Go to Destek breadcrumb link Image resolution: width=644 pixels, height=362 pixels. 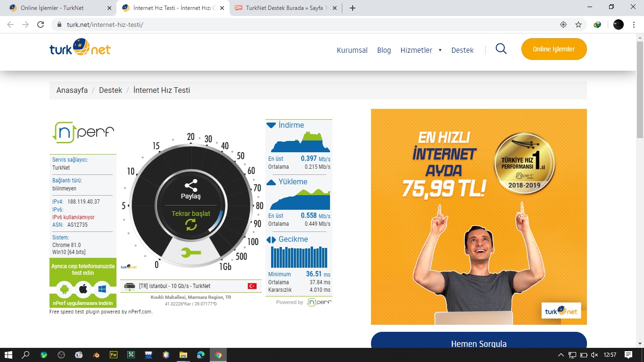tap(110, 90)
